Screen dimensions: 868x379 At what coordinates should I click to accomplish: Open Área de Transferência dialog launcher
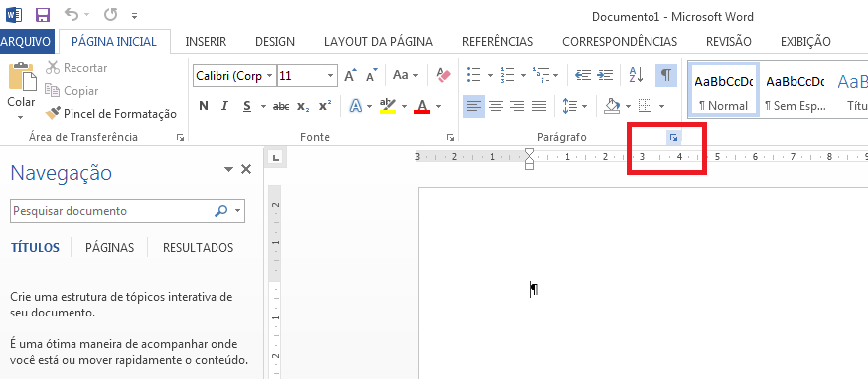pos(180,138)
